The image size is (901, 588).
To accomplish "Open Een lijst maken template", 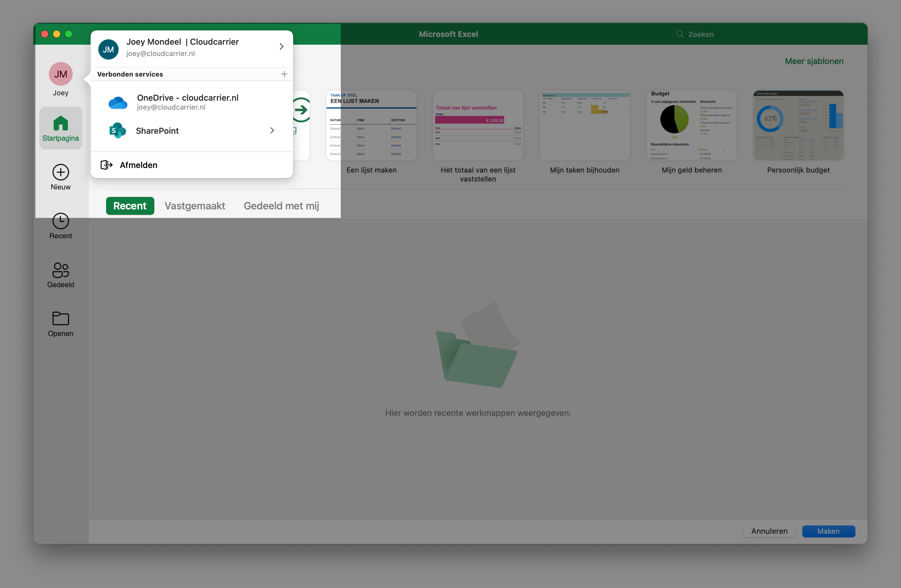I will pos(371,126).
